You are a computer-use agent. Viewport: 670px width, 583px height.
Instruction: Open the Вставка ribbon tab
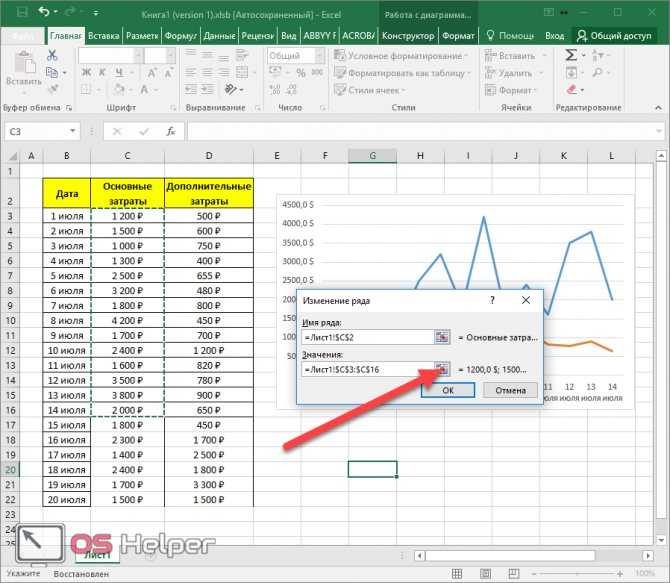(x=103, y=35)
